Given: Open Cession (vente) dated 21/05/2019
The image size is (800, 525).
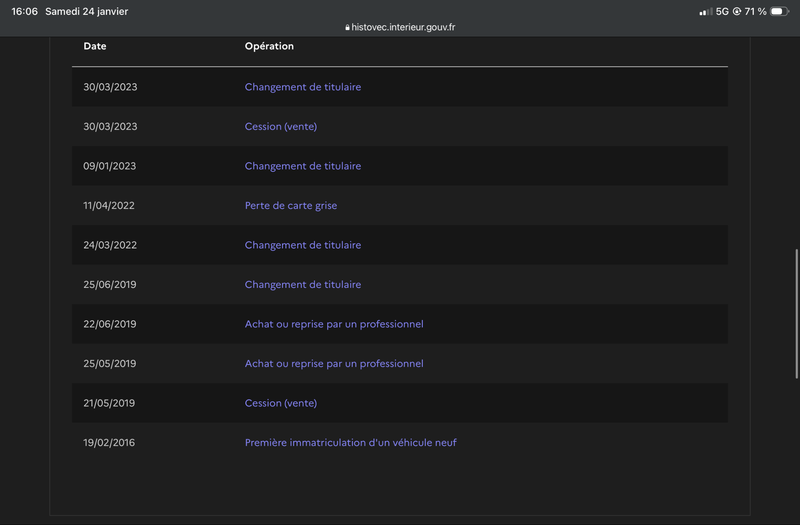Looking at the screenshot, I should [281, 403].
